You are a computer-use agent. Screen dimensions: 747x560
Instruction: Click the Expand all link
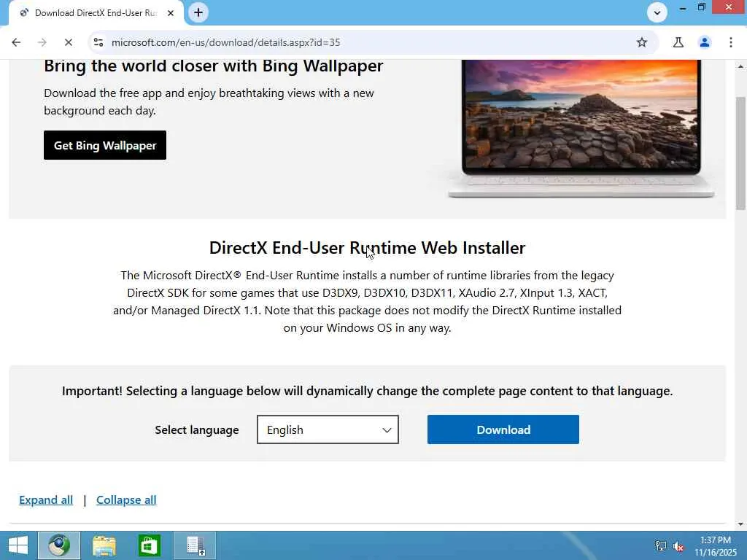(x=46, y=500)
